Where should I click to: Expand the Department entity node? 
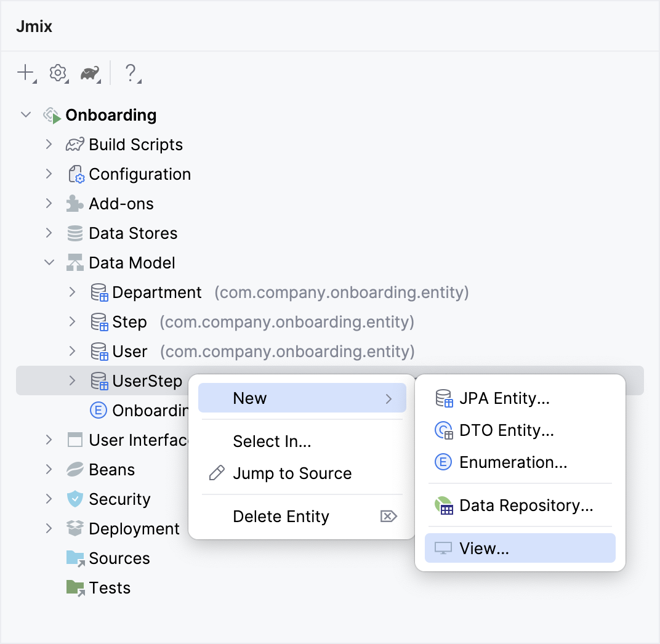pyautogui.click(x=73, y=292)
